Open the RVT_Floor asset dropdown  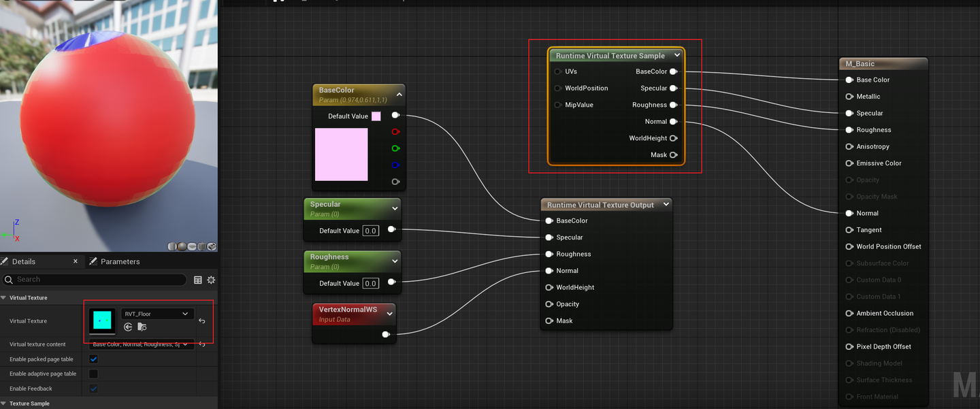157,314
